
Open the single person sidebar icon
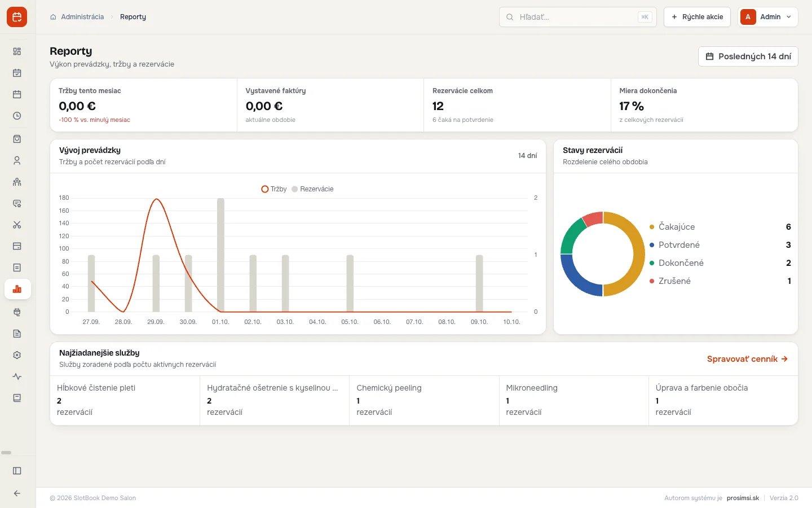click(17, 160)
